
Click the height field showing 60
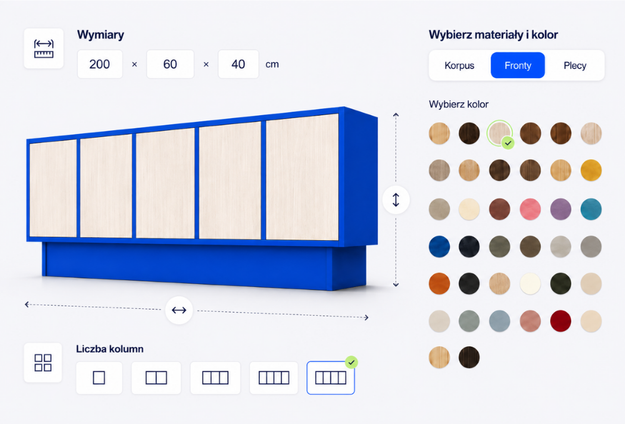coord(170,64)
